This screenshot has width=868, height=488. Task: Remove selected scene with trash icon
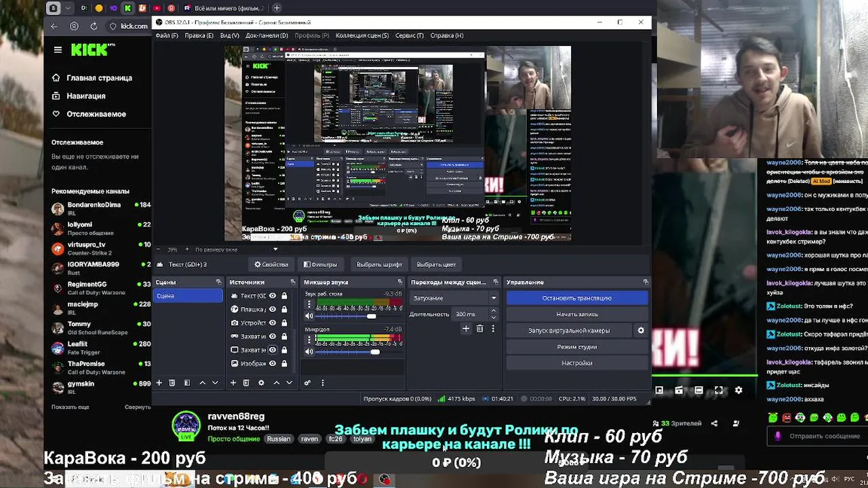[x=172, y=383]
